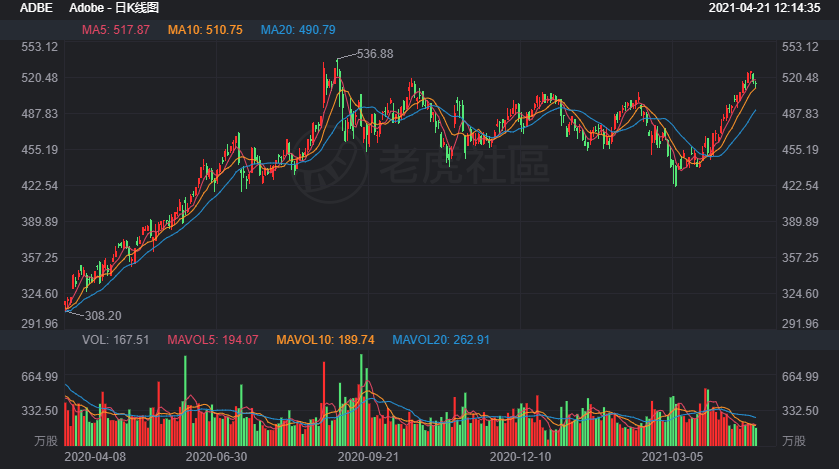
Task: Click the ADBE ticker symbol
Action: tap(37, 8)
